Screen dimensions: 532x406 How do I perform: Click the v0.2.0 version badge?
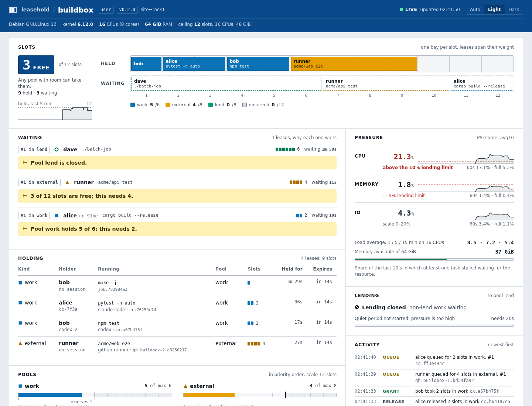127,10
